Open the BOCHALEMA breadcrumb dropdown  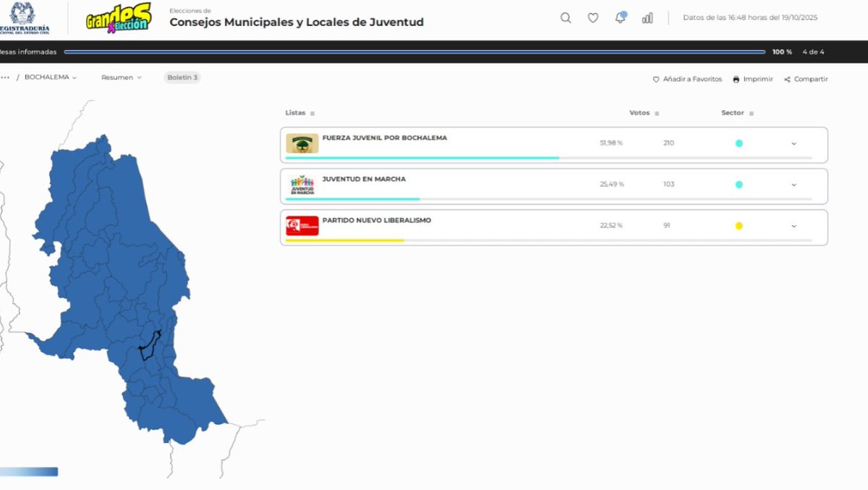[51, 77]
